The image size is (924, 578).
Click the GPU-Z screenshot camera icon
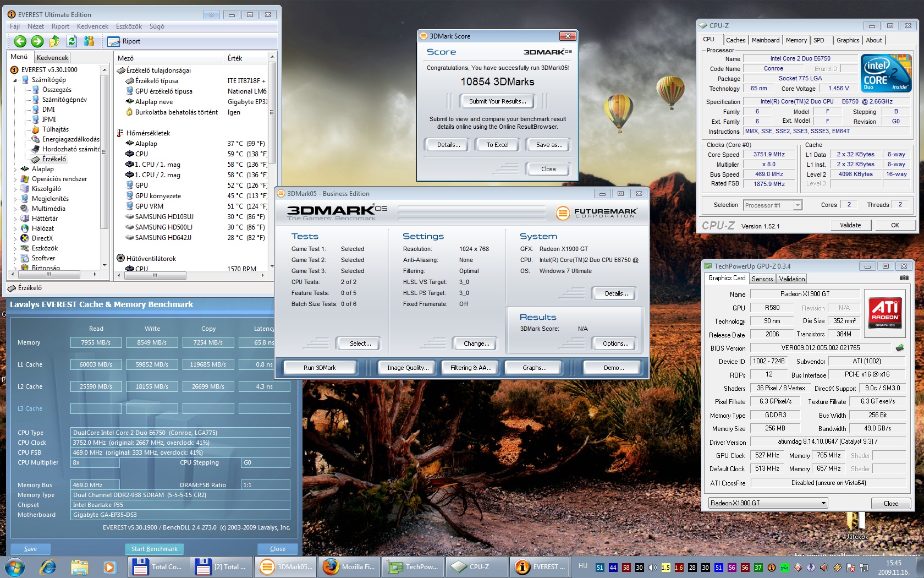(904, 278)
